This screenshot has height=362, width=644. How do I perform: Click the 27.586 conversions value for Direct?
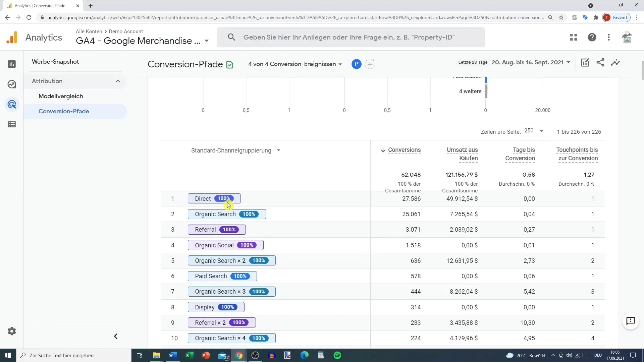(411, 199)
